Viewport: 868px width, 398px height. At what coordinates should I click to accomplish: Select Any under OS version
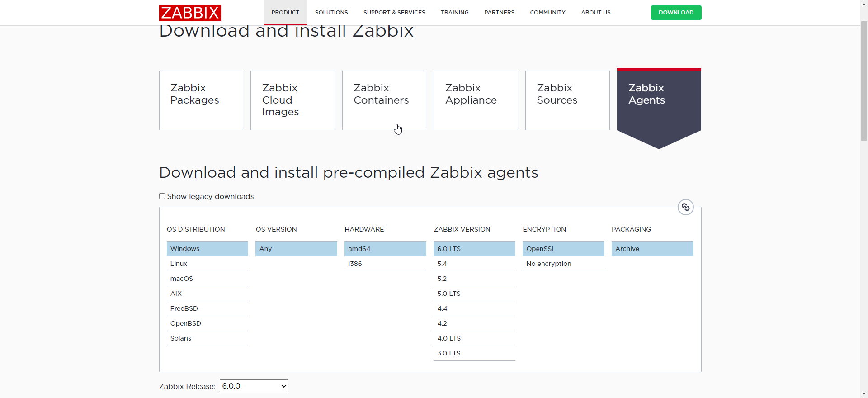pyautogui.click(x=297, y=249)
